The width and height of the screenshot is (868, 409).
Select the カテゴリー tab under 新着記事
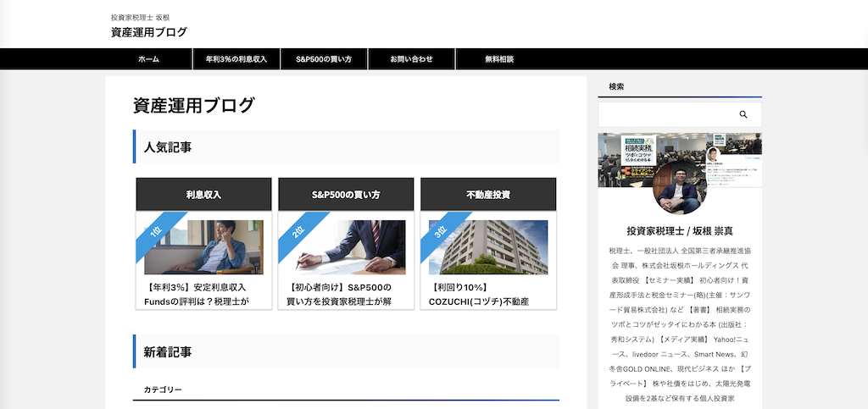tap(163, 390)
